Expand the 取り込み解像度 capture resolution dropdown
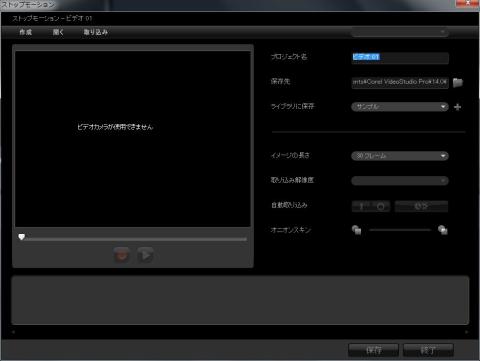 (400, 181)
